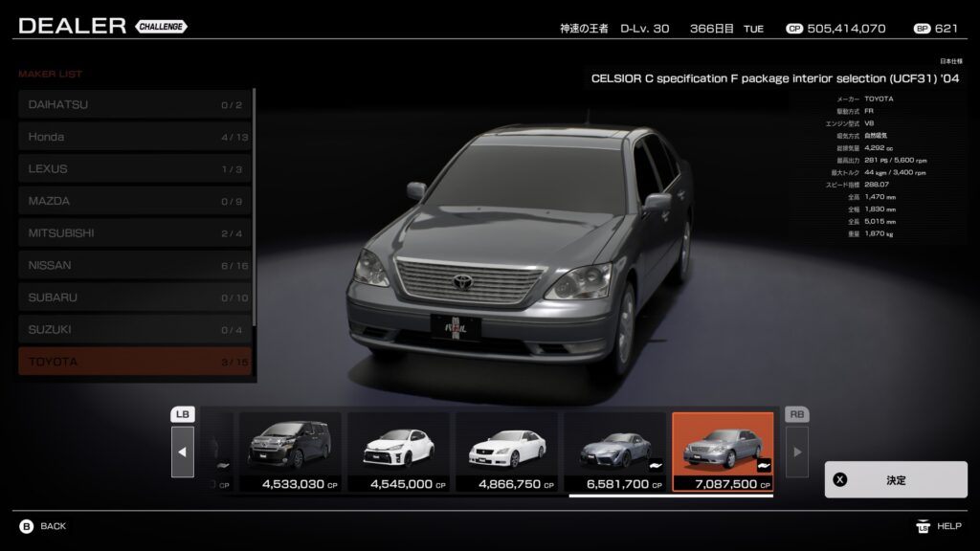
Task: Click the right arrow to scroll the car list
Action: [796, 452]
